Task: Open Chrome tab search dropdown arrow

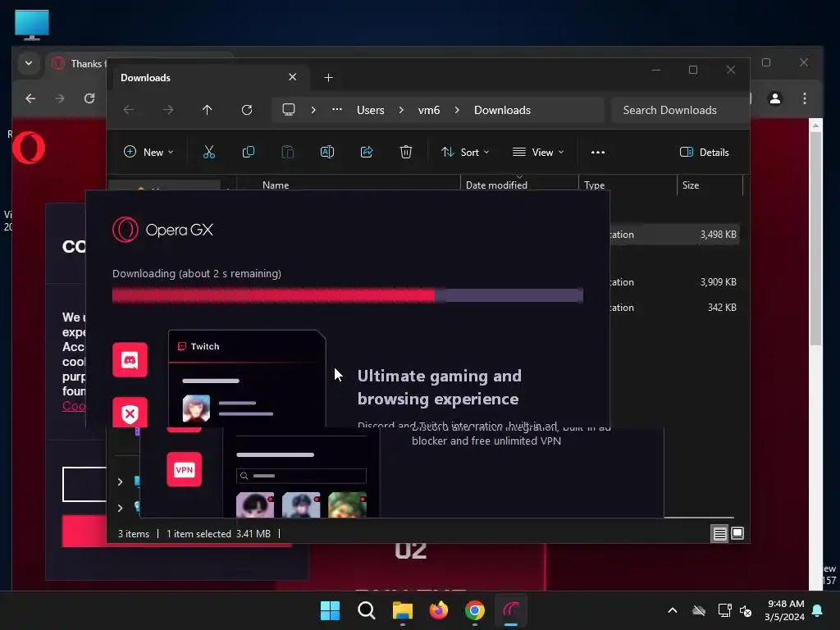Action: click(29, 63)
